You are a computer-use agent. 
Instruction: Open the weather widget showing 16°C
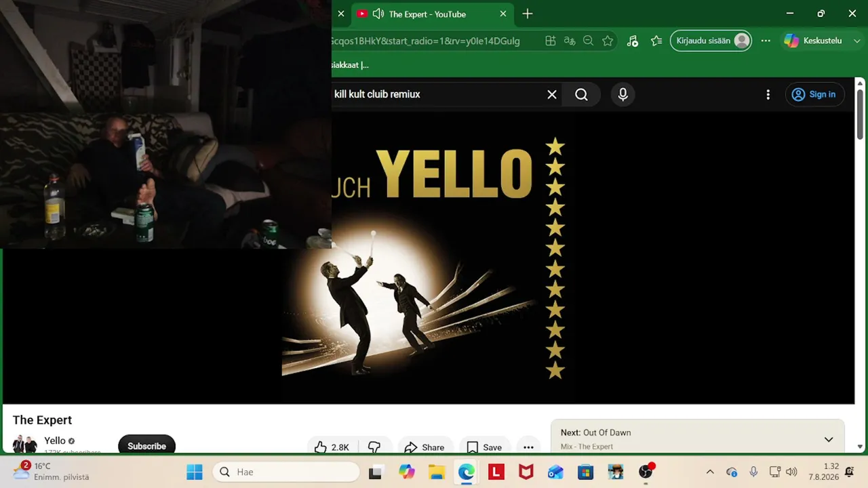pos(51,472)
